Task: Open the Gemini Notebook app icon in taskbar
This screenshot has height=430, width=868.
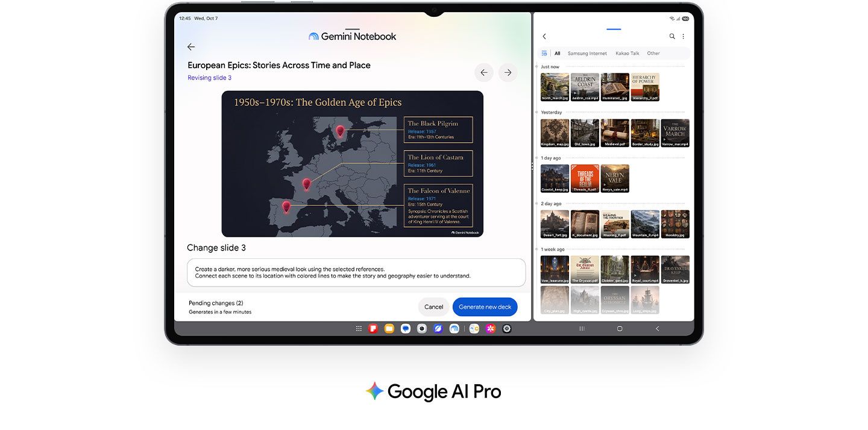Action: (x=454, y=329)
